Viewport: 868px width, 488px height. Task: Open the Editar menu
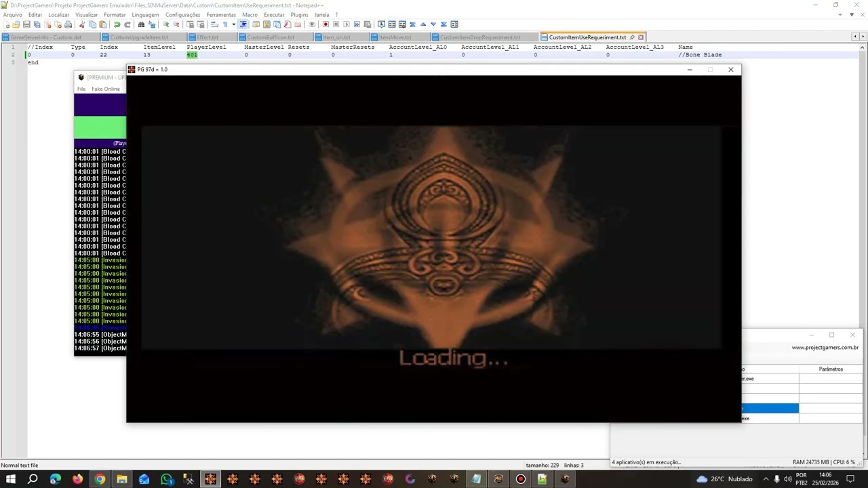(x=35, y=14)
